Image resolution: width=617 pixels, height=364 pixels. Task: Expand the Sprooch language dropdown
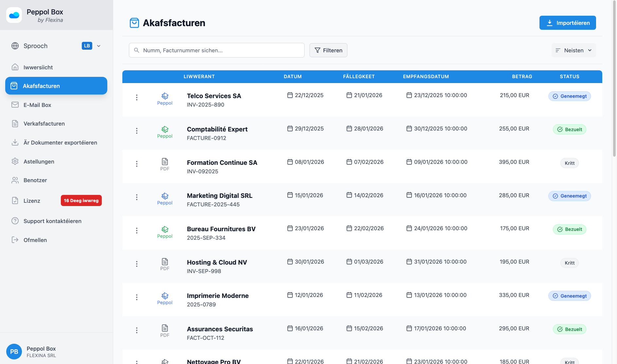[98, 46]
